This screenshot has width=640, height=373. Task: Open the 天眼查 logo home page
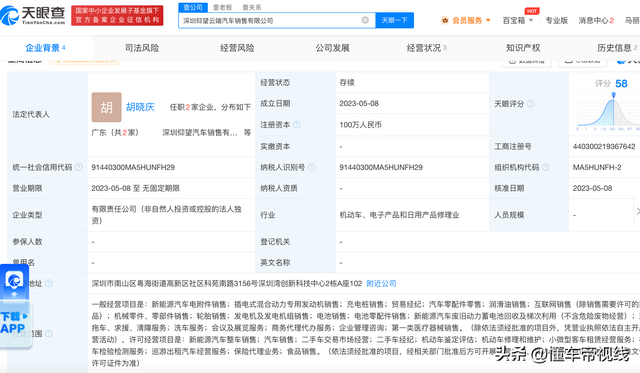click(x=33, y=15)
